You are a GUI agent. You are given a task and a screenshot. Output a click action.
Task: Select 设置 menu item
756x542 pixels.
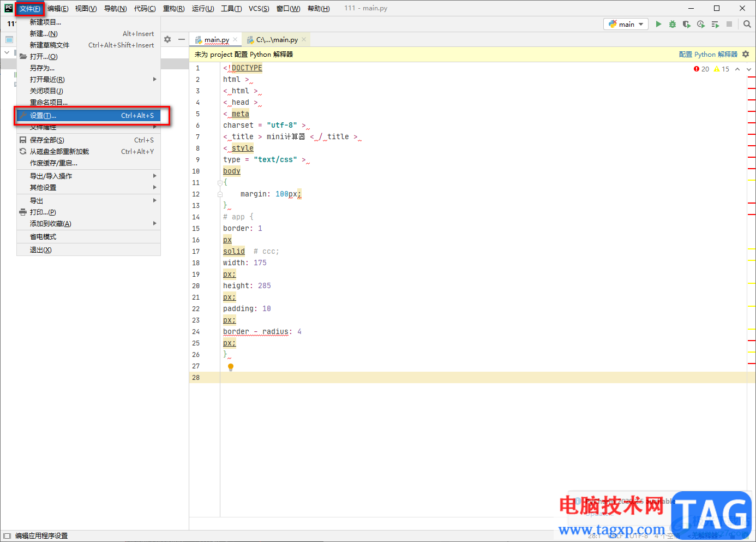point(89,116)
